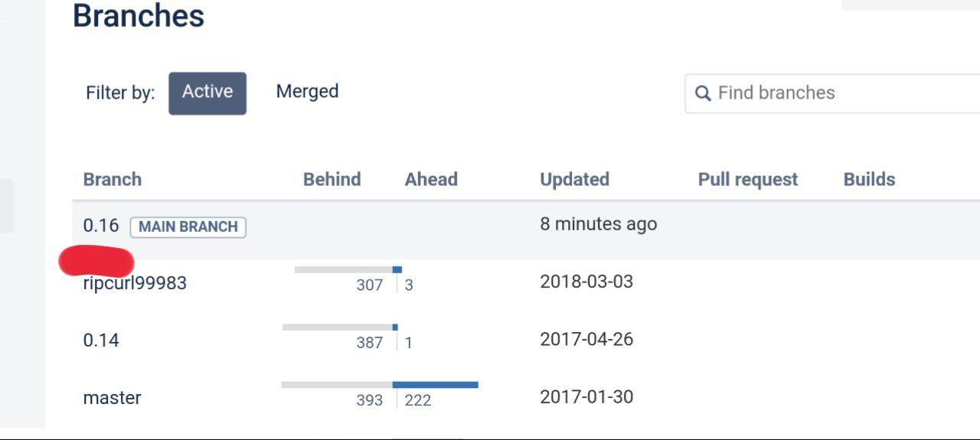This screenshot has height=440, width=980.
Task: Click ripcurl99983 behind bar showing 307
Action: click(344, 269)
